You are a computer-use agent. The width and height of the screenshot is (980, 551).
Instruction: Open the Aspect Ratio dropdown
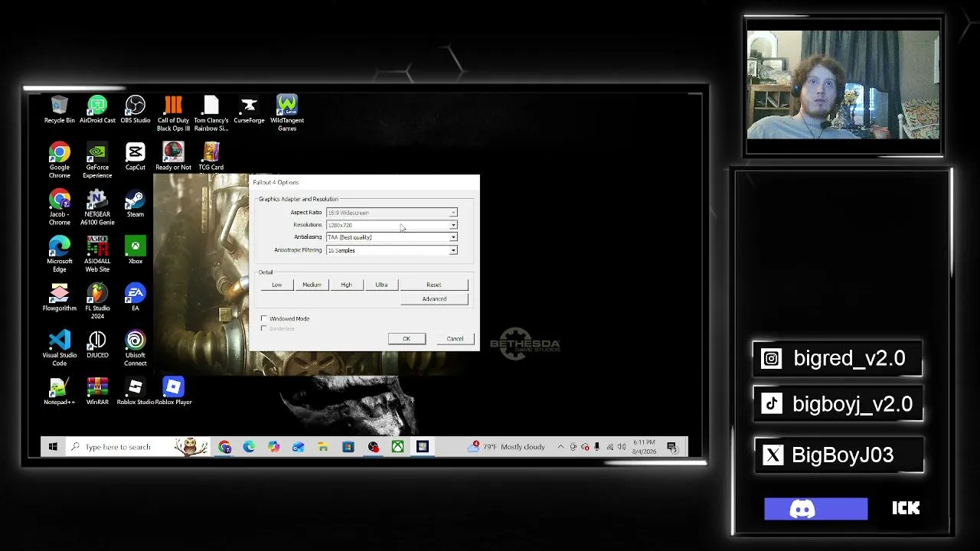pyautogui.click(x=391, y=213)
